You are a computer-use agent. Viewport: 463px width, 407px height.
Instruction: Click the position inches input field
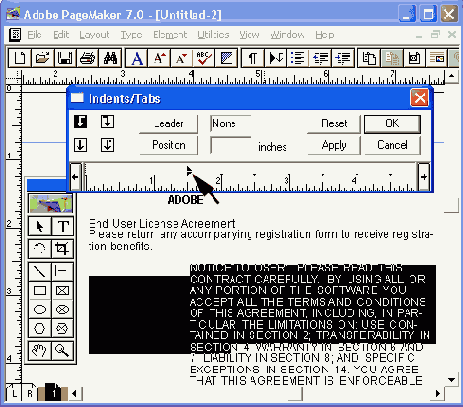tap(231, 145)
